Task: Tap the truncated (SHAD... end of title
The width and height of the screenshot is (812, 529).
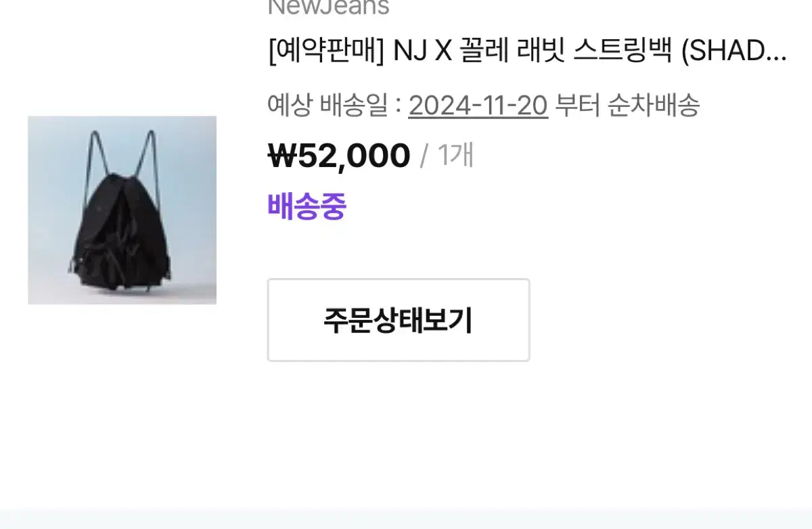Action: (734, 51)
